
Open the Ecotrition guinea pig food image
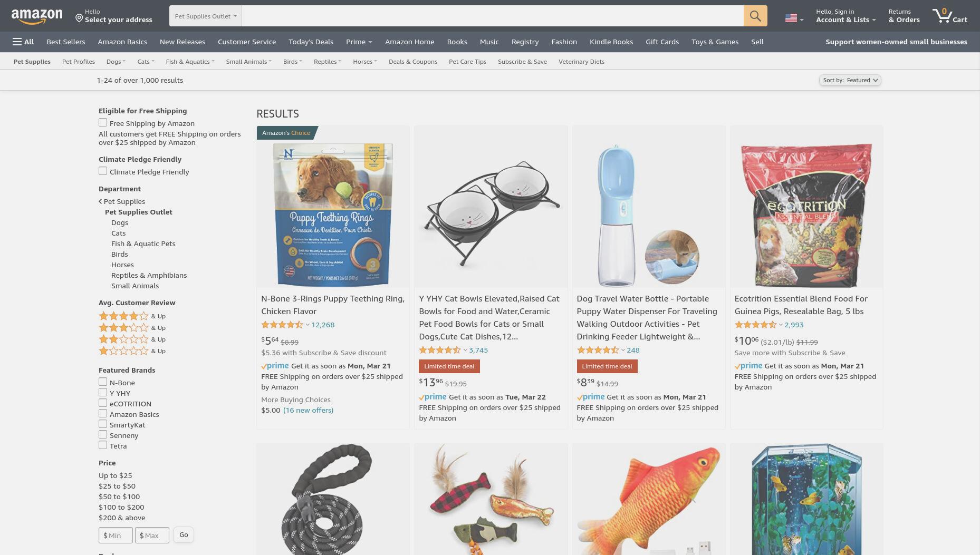pyautogui.click(x=806, y=215)
